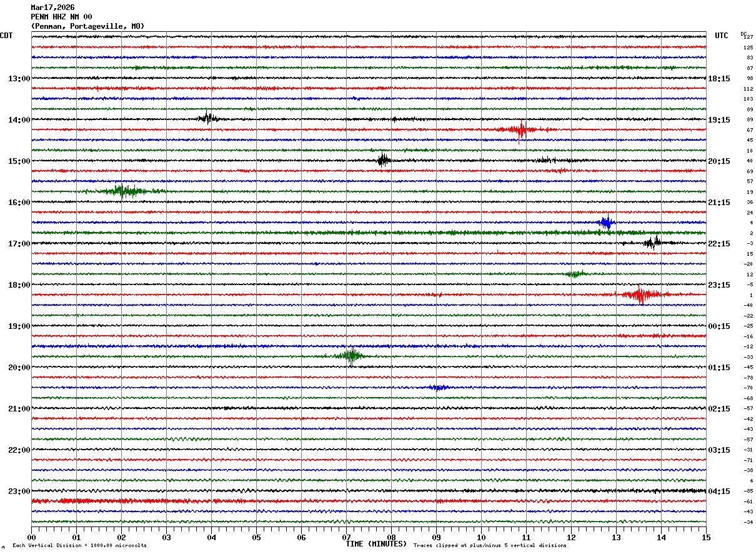Click the UTC time zone header
756x554 pixels.
tap(722, 36)
